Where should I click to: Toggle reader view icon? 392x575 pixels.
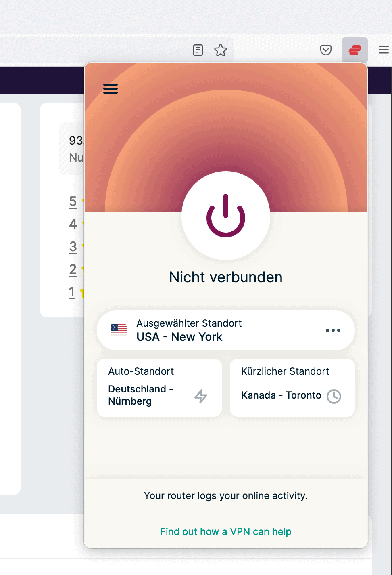tap(198, 50)
